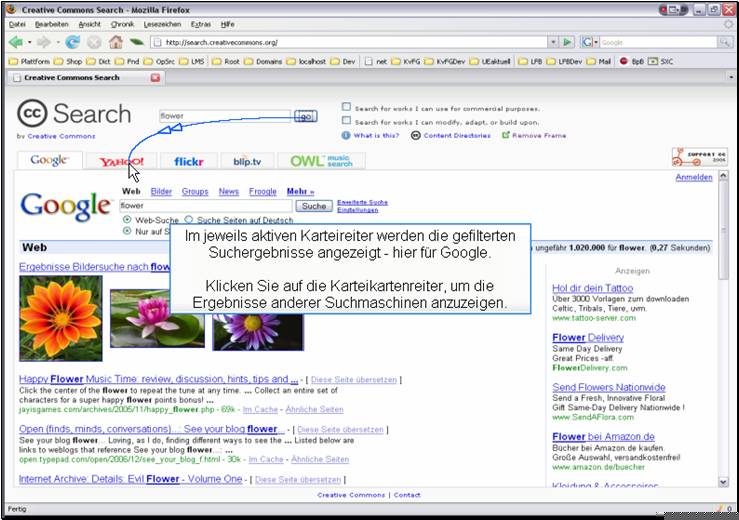This screenshot has height=520, width=739.
Task: Open the URL history dropdown arrow
Action: 552,42
